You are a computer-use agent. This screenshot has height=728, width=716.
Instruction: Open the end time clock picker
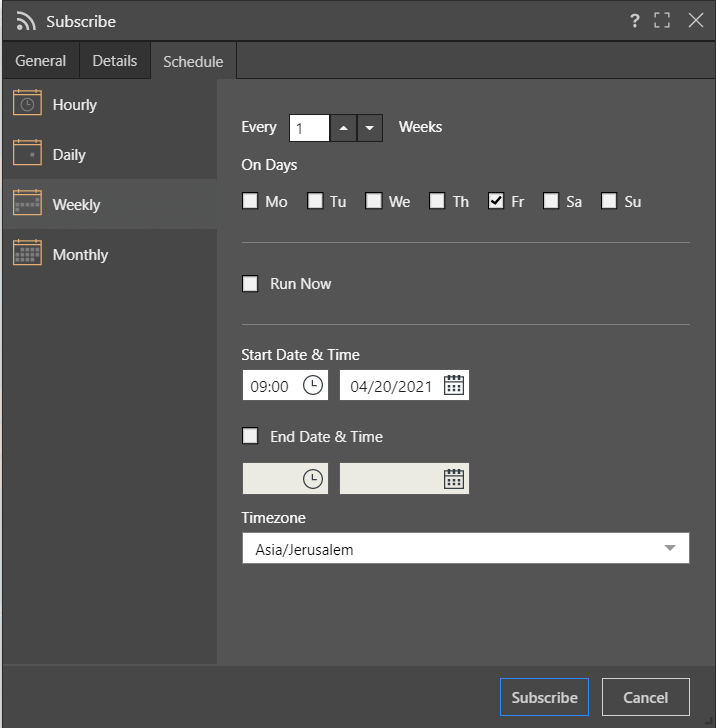pos(312,479)
